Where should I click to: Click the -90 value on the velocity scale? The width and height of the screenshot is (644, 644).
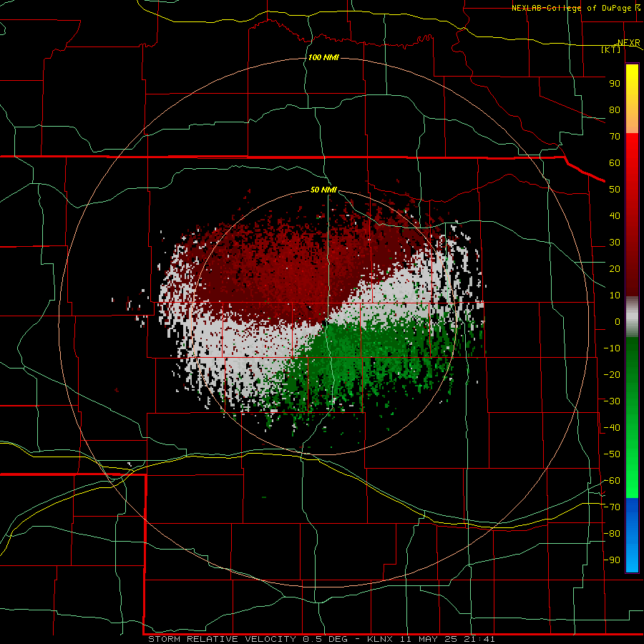pyautogui.click(x=612, y=560)
